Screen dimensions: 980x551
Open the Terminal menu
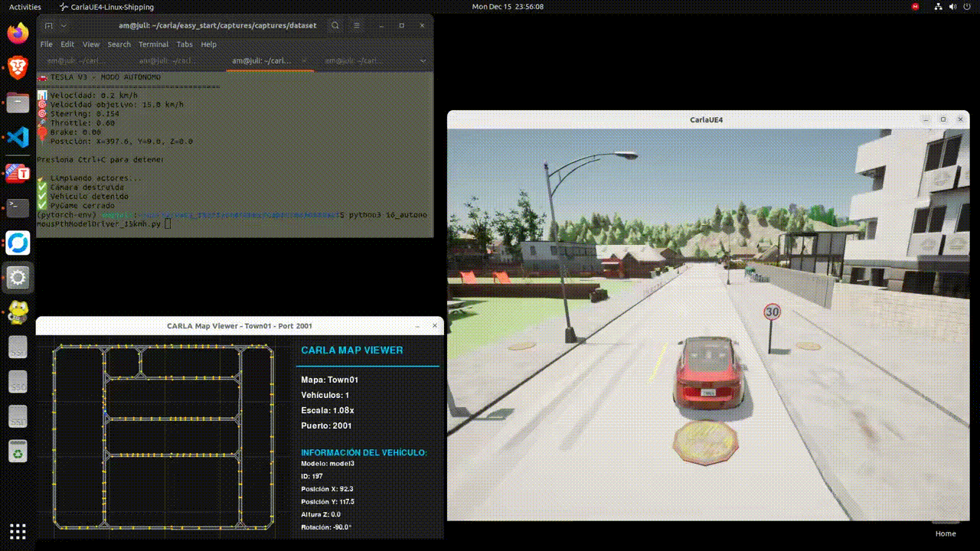pos(153,44)
